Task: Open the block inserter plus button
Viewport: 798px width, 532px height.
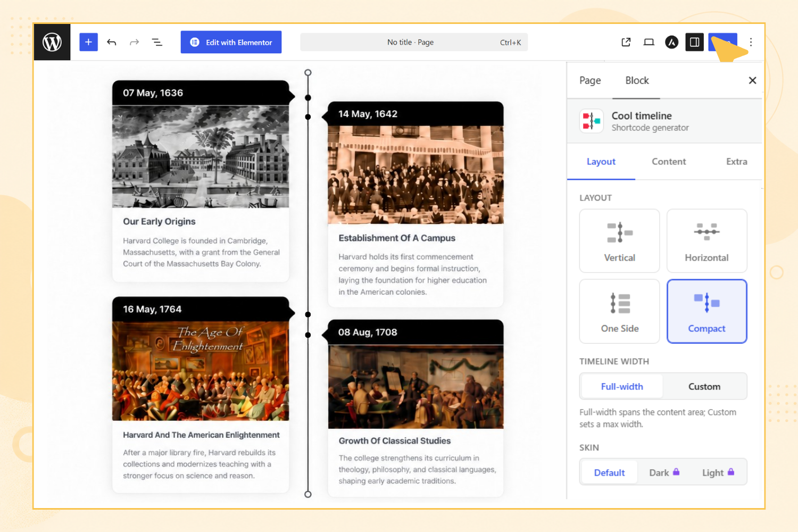Action: (88, 42)
